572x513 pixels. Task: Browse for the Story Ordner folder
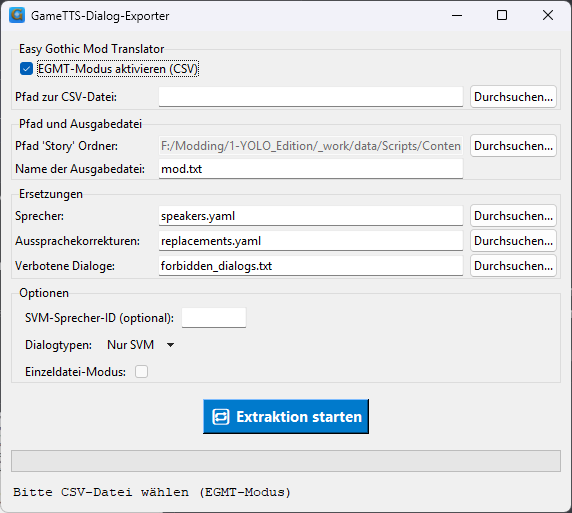513,146
